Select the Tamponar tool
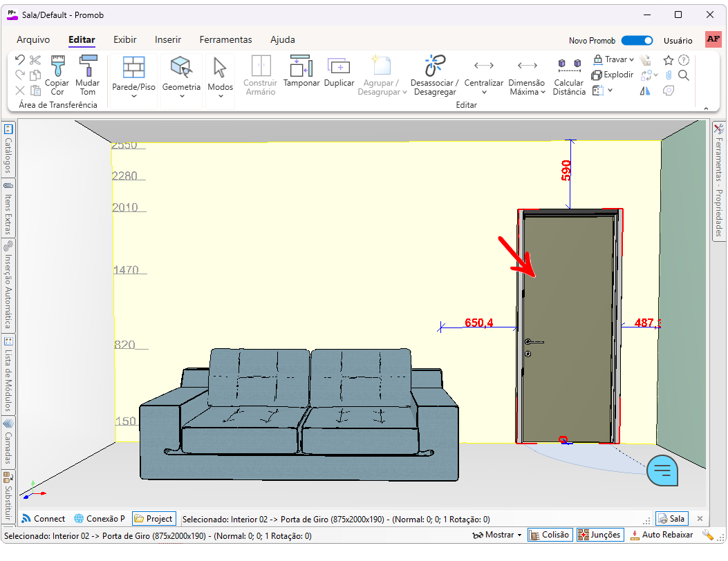The width and height of the screenshot is (728, 561). [301, 74]
